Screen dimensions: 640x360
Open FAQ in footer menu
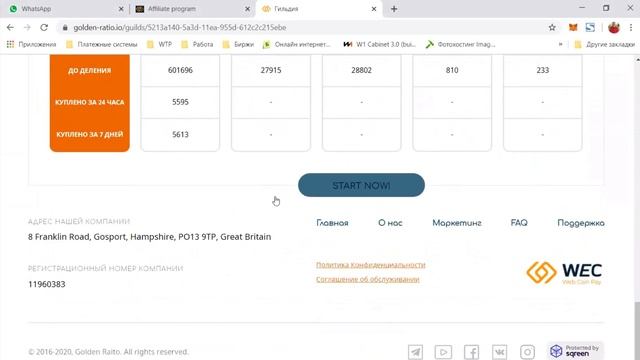pyautogui.click(x=519, y=223)
